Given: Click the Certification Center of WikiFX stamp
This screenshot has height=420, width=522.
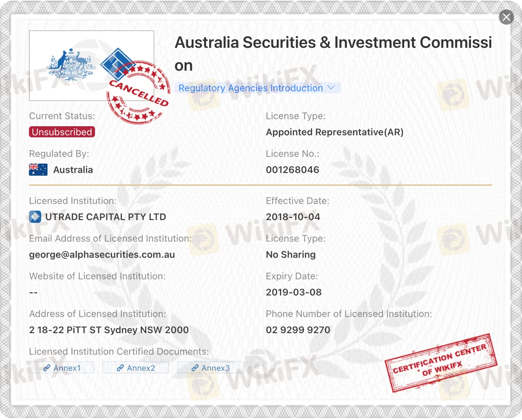Looking at the screenshot, I should coord(441,363).
